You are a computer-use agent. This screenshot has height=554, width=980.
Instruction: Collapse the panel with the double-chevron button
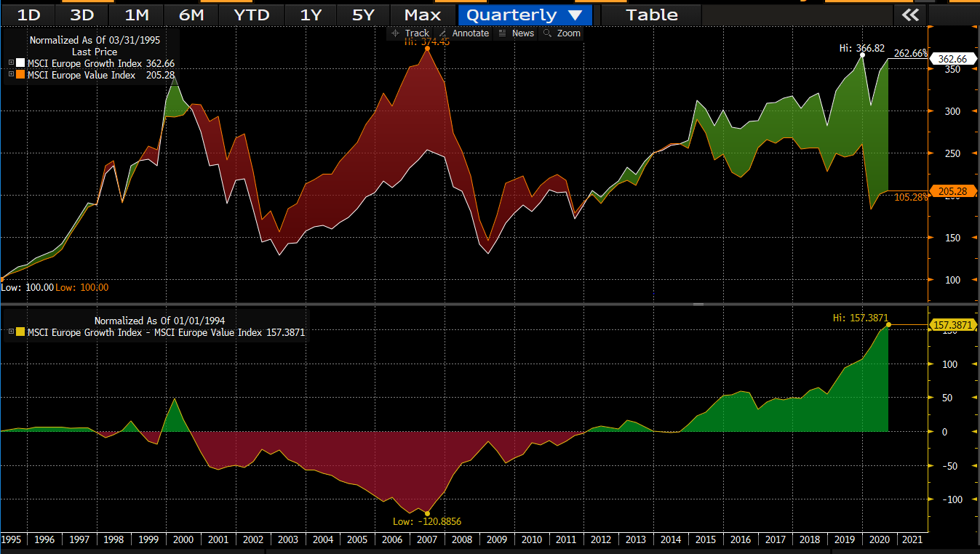tap(910, 15)
